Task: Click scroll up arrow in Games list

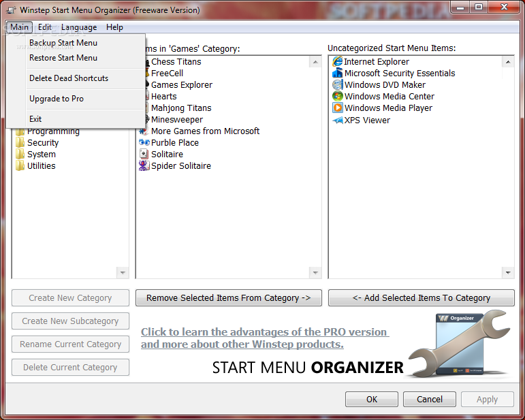Action: coord(315,62)
